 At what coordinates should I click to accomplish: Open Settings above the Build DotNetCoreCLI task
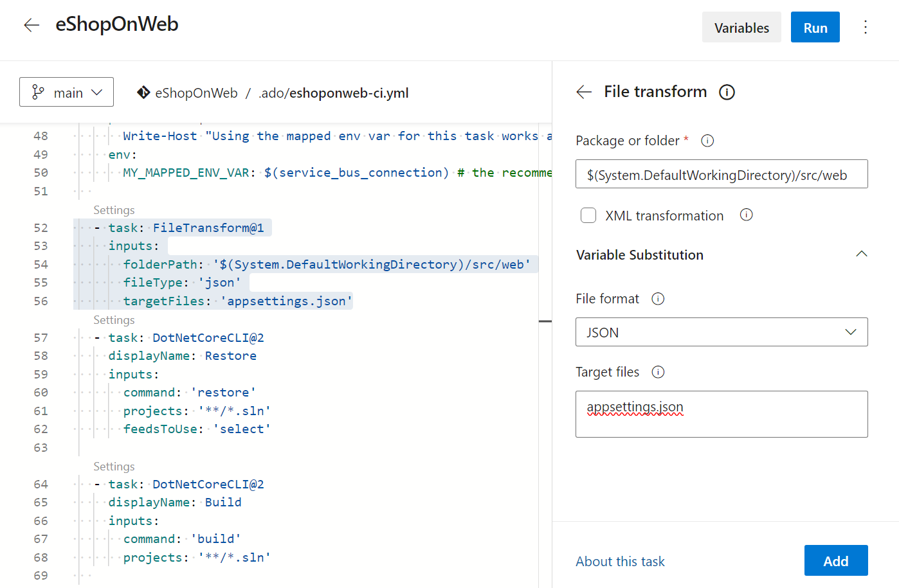114,467
